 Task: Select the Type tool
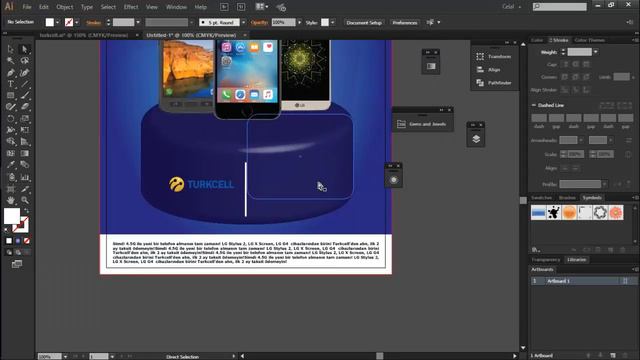tap(11, 84)
